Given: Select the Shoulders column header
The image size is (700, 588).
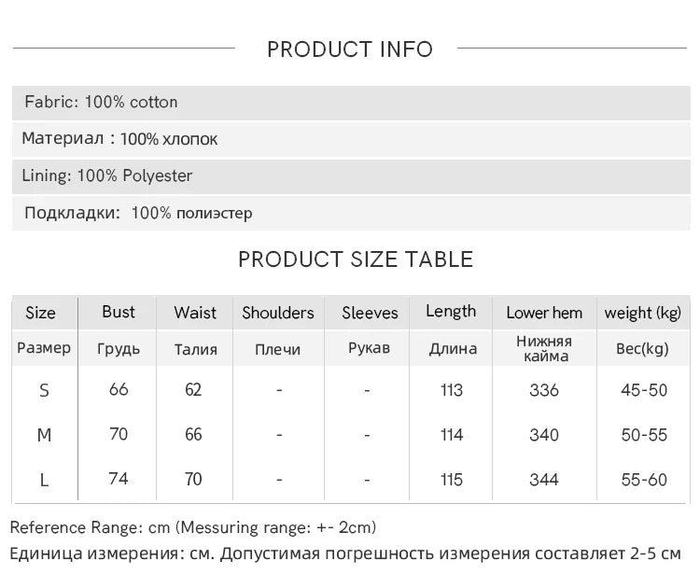Looking at the screenshot, I should tap(278, 313).
